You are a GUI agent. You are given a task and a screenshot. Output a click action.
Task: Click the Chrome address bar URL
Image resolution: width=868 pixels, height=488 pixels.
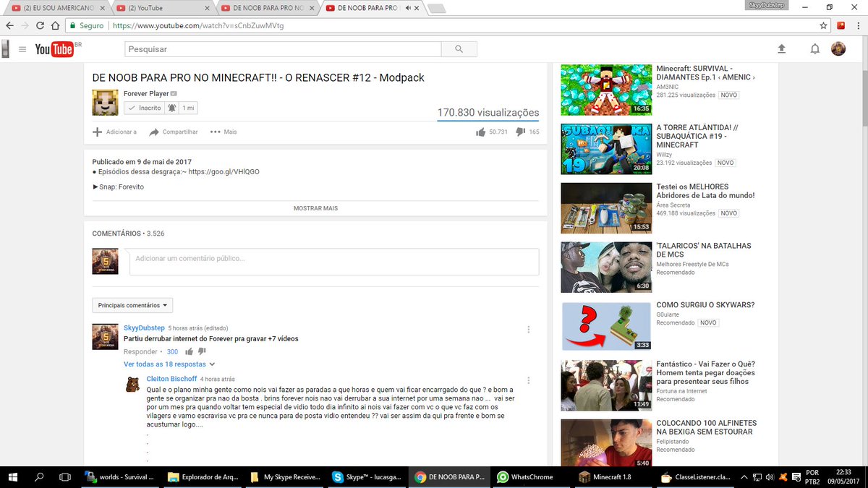click(x=198, y=25)
